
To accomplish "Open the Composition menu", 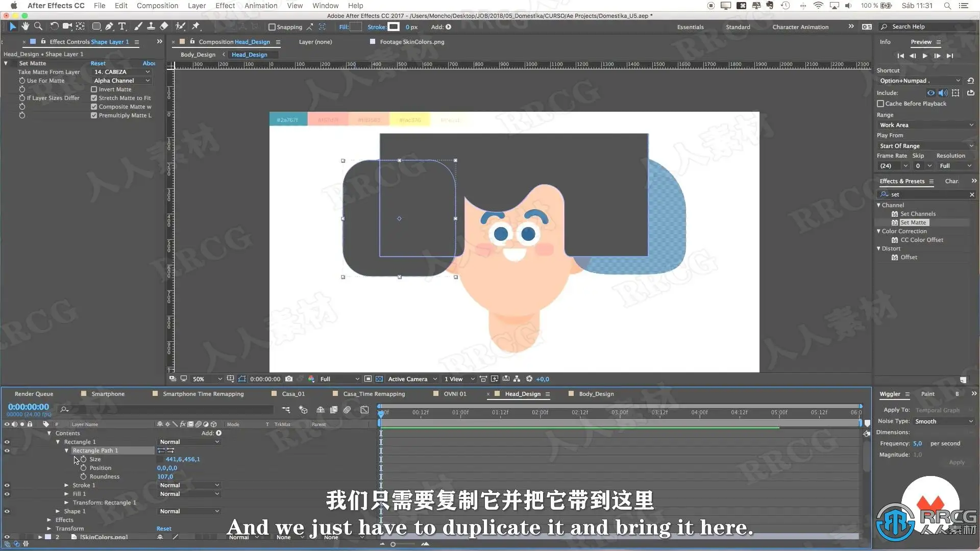I will (x=157, y=6).
